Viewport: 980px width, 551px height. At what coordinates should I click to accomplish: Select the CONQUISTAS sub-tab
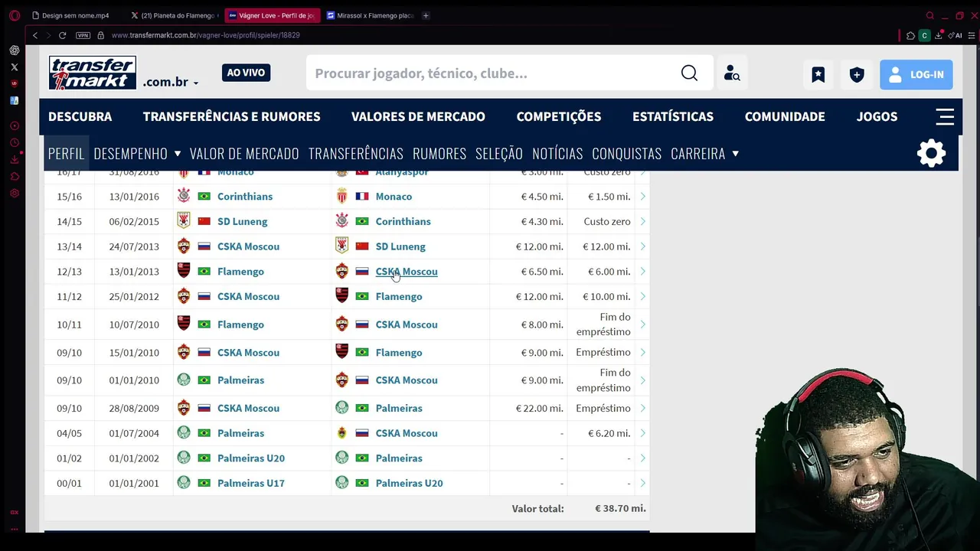[x=626, y=153]
